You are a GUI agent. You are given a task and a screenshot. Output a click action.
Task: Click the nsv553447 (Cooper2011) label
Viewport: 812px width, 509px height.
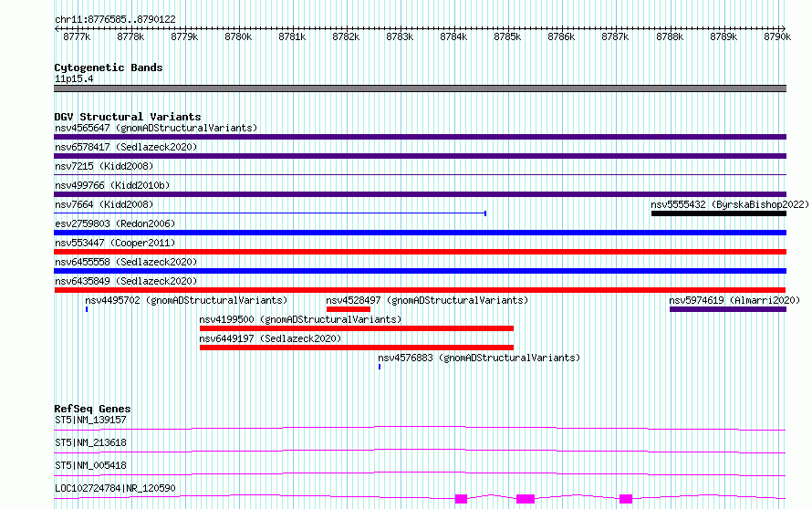pyautogui.click(x=115, y=243)
